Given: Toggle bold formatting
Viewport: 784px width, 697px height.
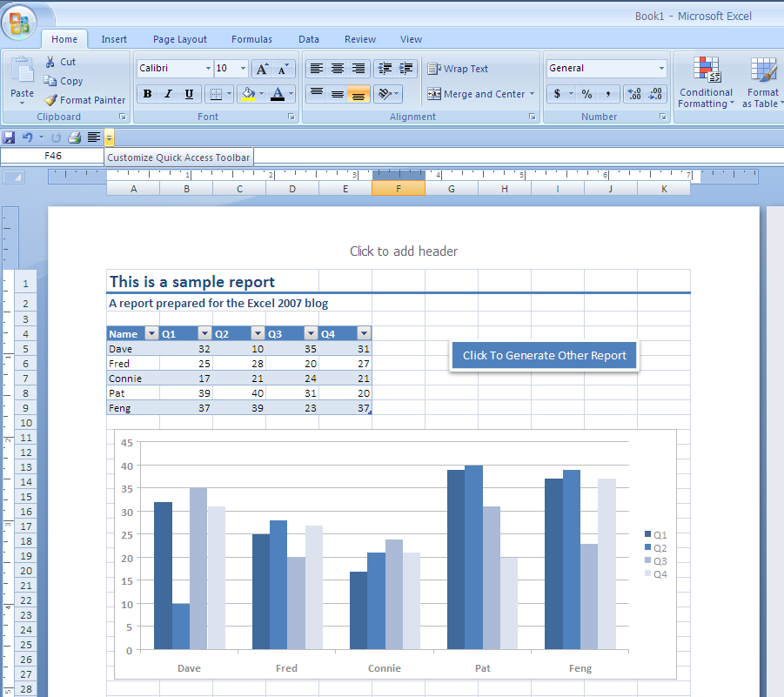Looking at the screenshot, I should (x=147, y=94).
